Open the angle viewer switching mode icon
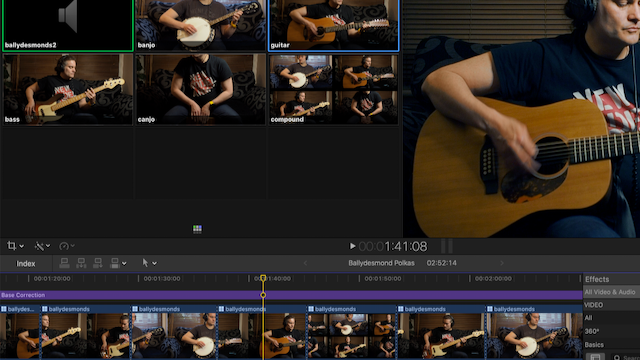Image resolution: width=640 pixels, height=360 pixels. [197, 229]
